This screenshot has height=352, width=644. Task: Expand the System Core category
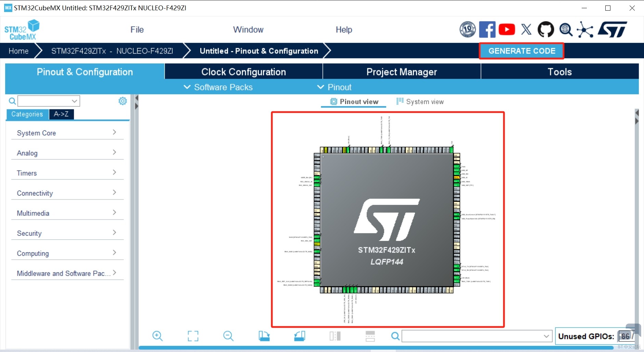[67, 133]
